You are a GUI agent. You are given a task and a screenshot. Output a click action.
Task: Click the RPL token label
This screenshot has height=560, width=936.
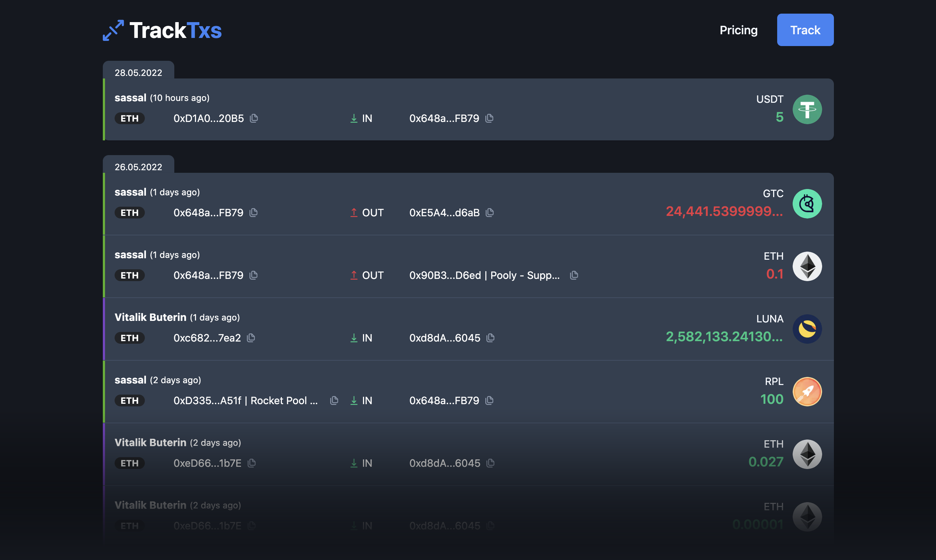[774, 382]
